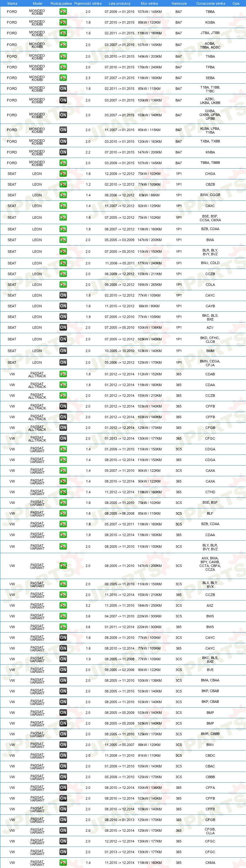This screenshot has width=246, height=868.
Task: Click petrol icon in Ford KGBA row
Action: pos(63,22)
